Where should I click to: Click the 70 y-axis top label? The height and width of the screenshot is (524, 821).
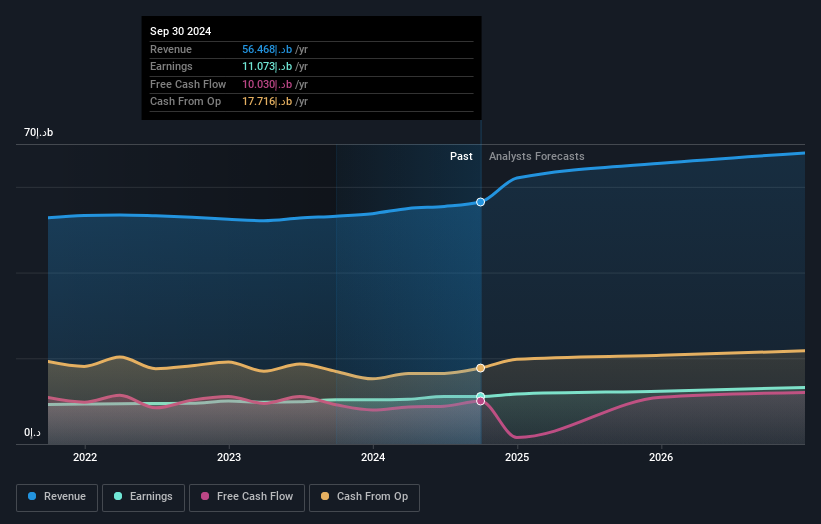coord(38,132)
